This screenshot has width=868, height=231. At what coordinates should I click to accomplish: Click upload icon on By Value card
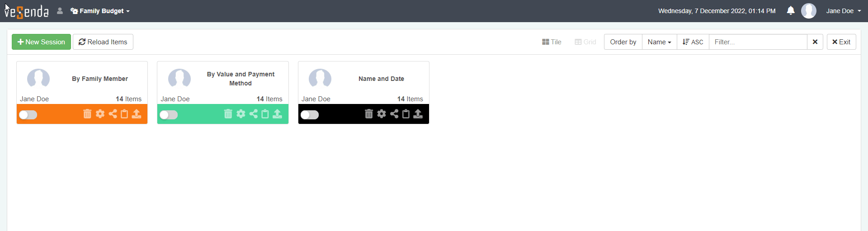pyautogui.click(x=277, y=114)
